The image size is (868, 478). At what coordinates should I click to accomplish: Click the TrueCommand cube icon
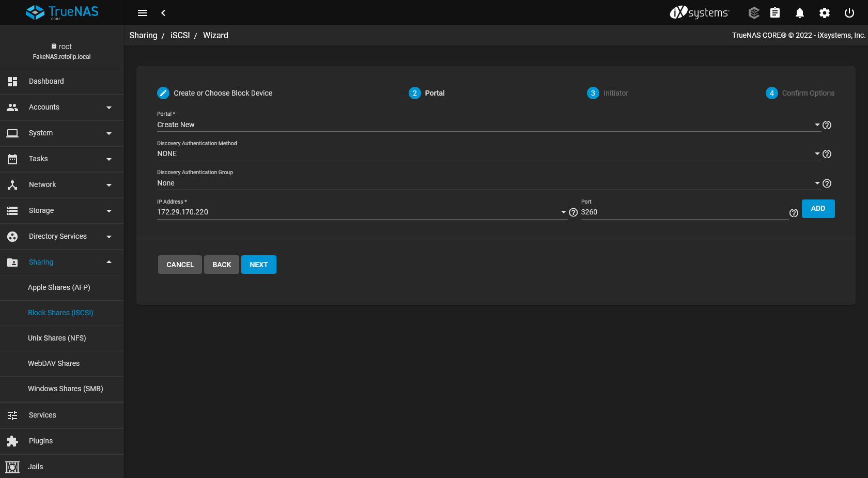[753, 12]
